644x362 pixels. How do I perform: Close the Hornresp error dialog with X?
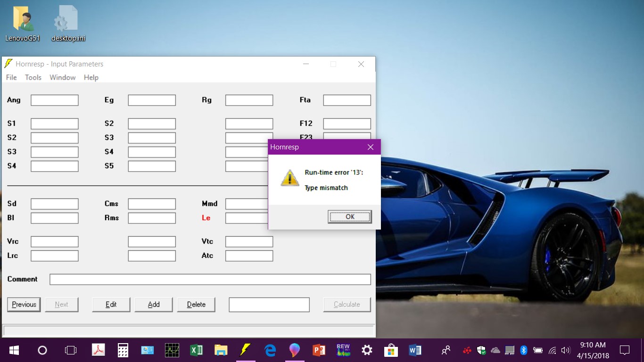click(371, 147)
